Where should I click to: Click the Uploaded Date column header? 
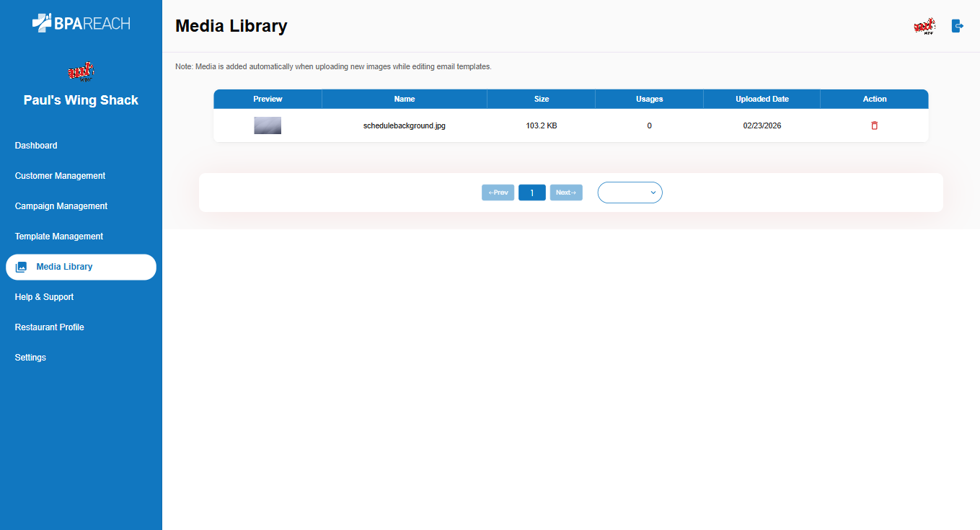click(x=762, y=99)
